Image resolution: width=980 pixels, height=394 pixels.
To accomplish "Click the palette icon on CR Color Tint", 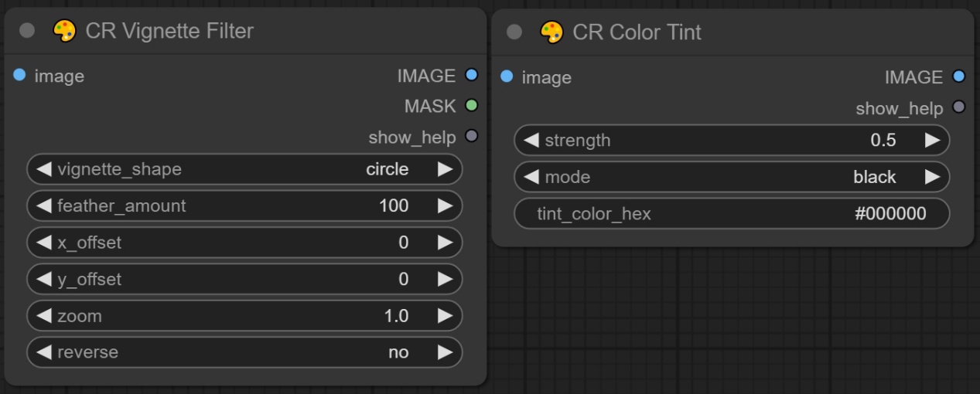I will 552,32.
